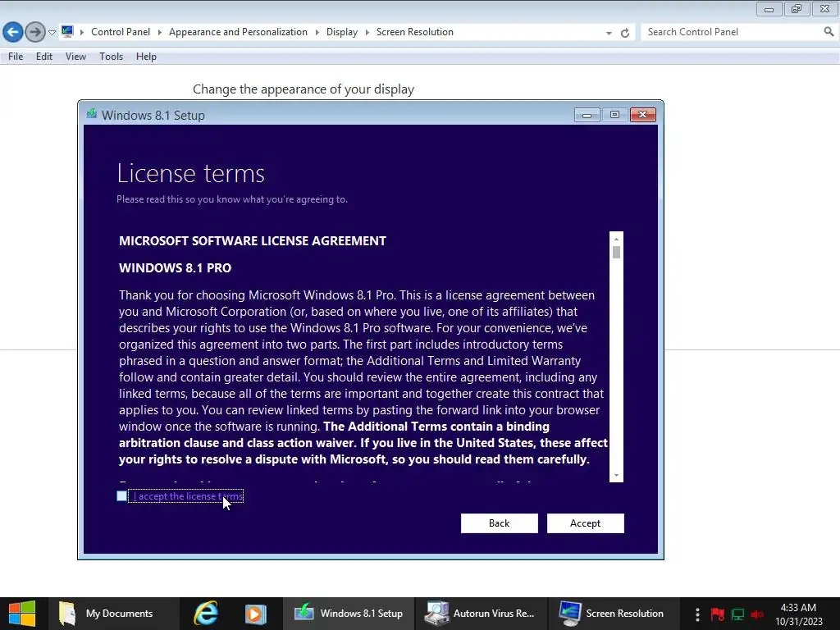
Task: Open the address bar history dropdown
Action: click(x=609, y=33)
